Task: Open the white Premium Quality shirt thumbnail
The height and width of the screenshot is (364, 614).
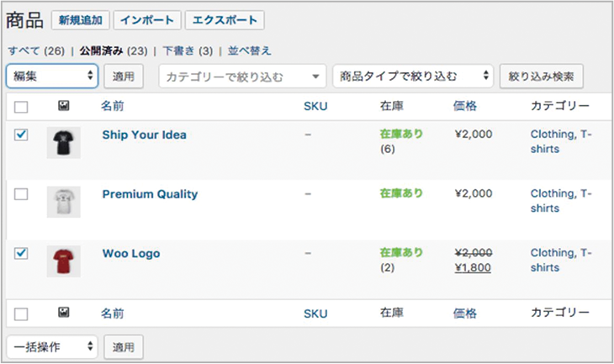Action: pos(63,202)
